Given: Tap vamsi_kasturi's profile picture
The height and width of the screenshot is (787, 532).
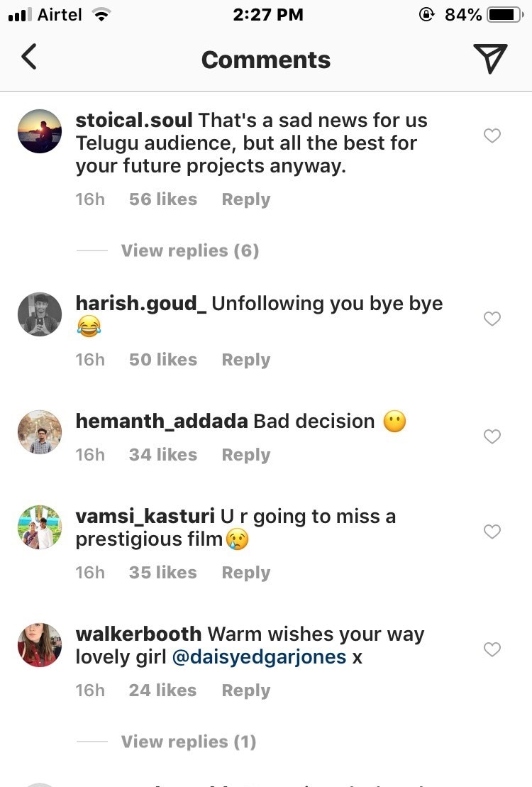Looking at the screenshot, I should click(40, 527).
